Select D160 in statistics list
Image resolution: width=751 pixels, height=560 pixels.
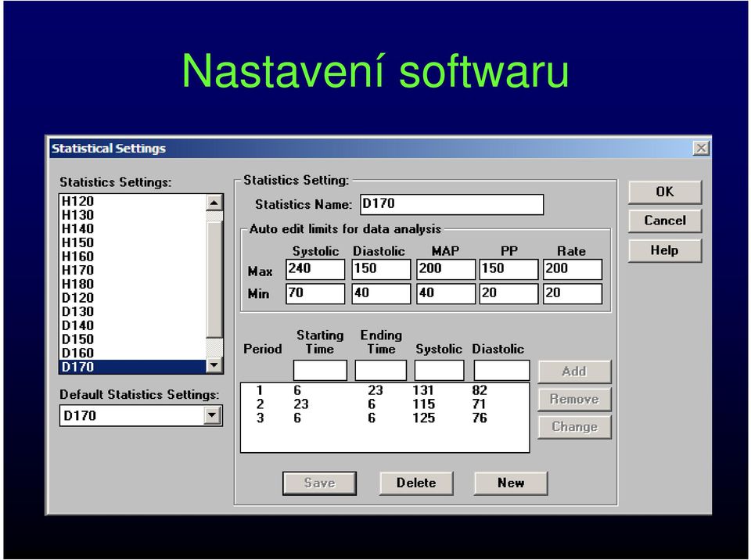click(x=133, y=353)
